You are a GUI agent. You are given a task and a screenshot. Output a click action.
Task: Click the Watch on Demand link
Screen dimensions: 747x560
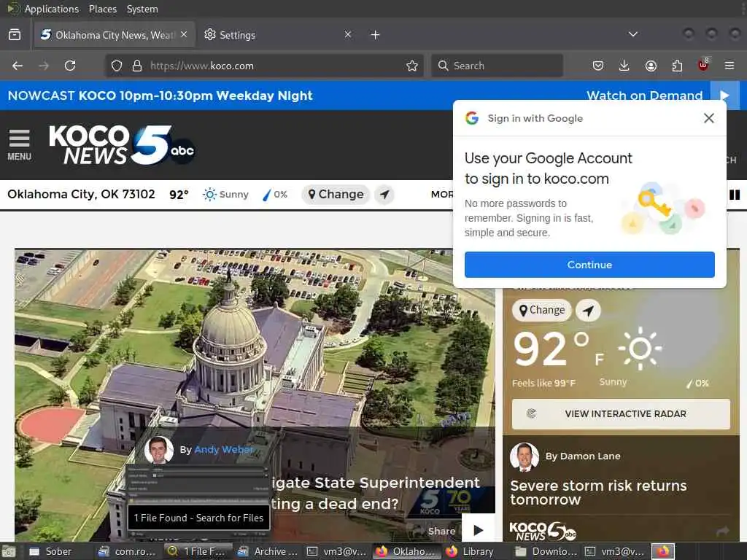pos(645,96)
